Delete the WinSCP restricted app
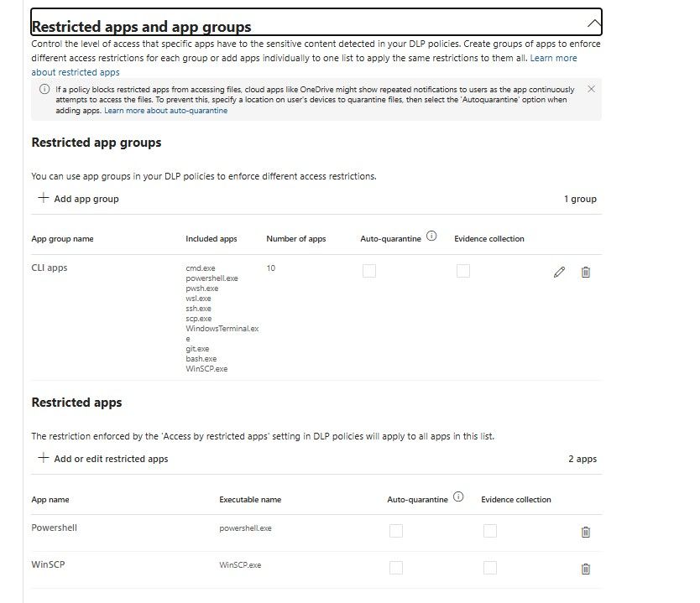 pyautogui.click(x=586, y=569)
